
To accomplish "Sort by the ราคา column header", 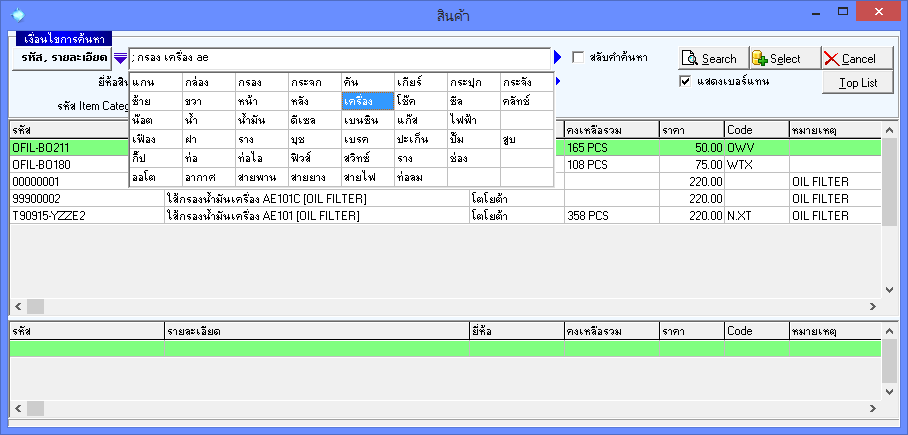I will [x=690, y=130].
